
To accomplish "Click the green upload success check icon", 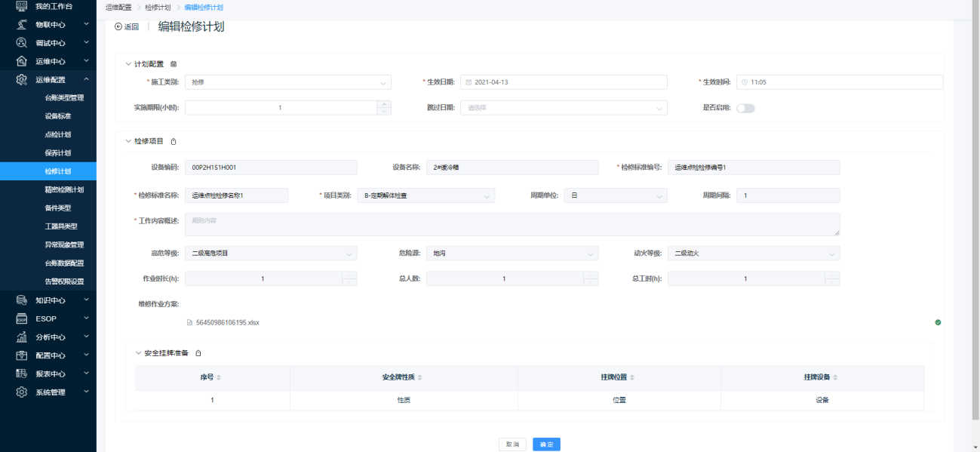I will [x=938, y=322].
